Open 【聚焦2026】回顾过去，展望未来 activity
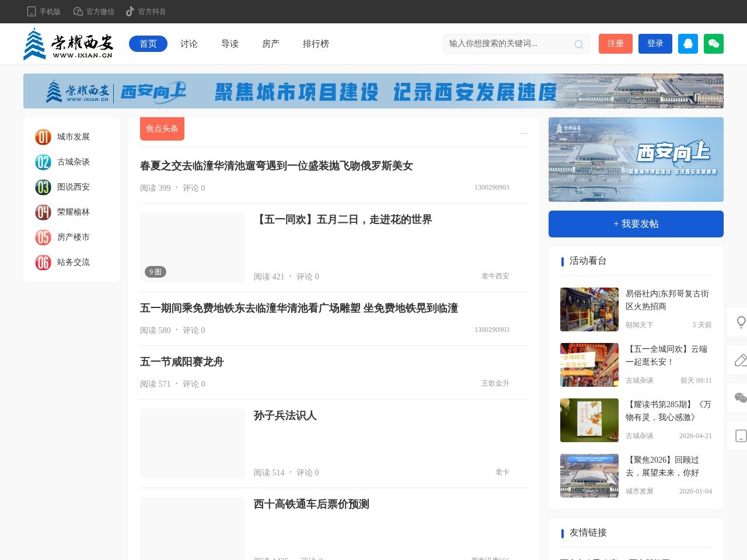The height and width of the screenshot is (560, 747). click(662, 467)
